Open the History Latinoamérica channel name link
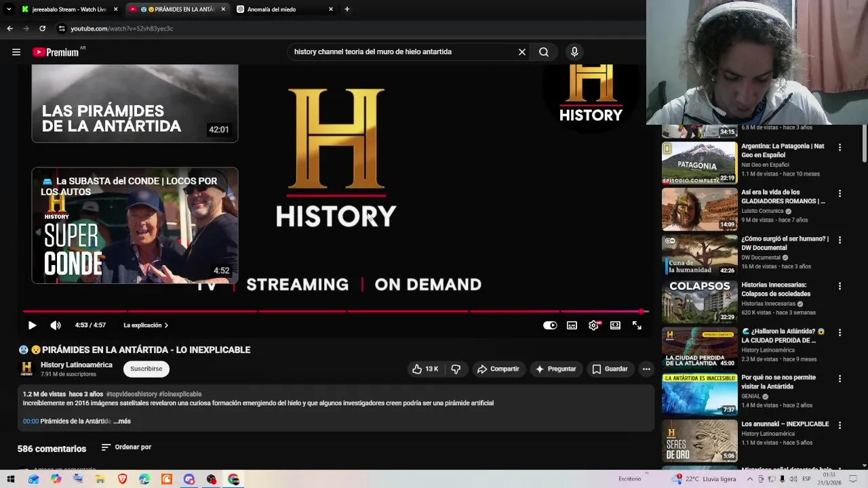The image size is (868, 488). point(77,365)
